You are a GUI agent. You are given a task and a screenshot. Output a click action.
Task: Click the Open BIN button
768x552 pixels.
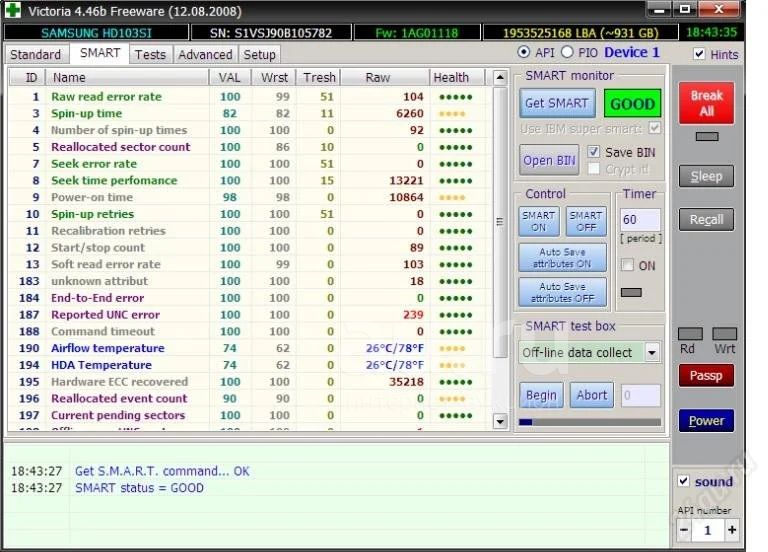pos(549,160)
